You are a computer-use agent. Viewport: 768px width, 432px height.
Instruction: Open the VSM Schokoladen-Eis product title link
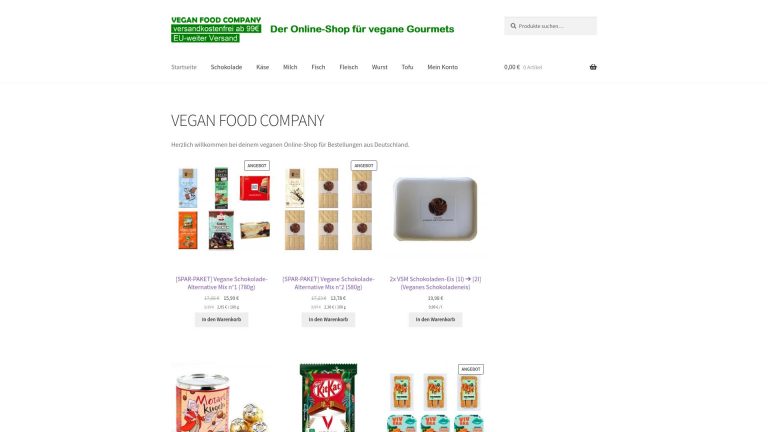(x=435, y=283)
